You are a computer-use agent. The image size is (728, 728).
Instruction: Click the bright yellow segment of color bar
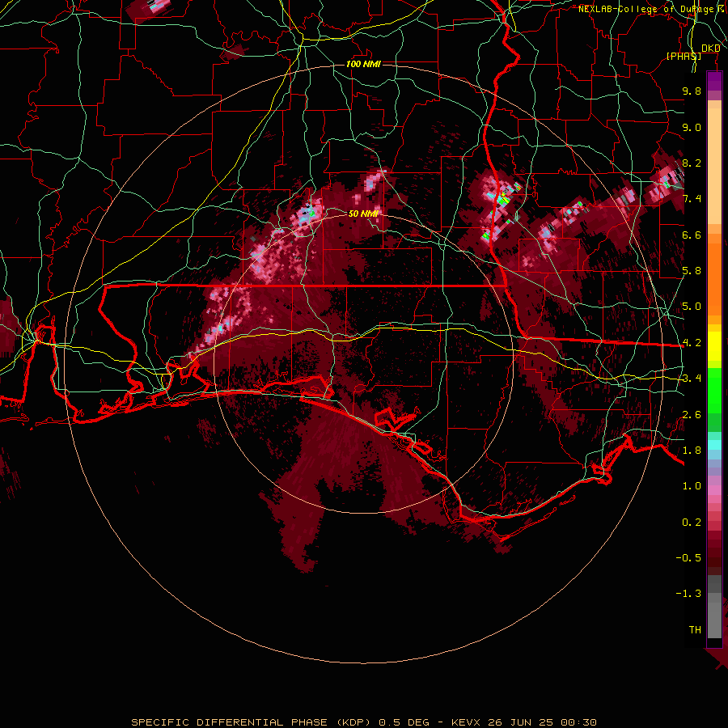(x=714, y=346)
